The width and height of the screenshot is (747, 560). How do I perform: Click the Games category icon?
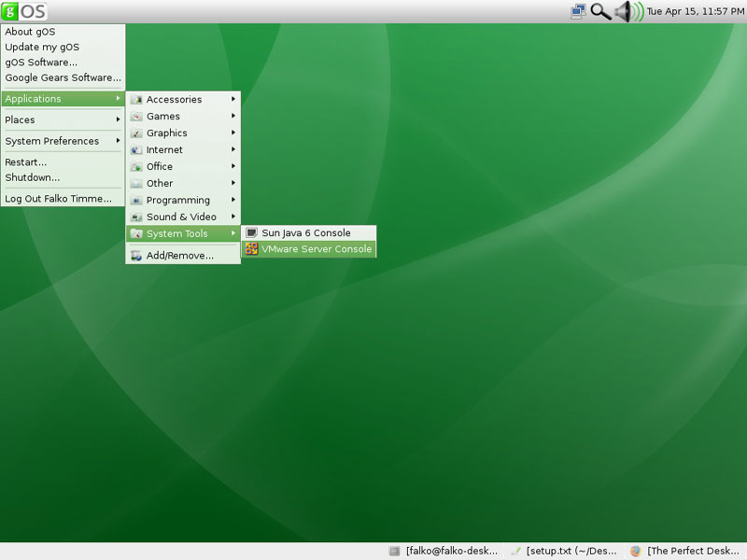(x=136, y=116)
